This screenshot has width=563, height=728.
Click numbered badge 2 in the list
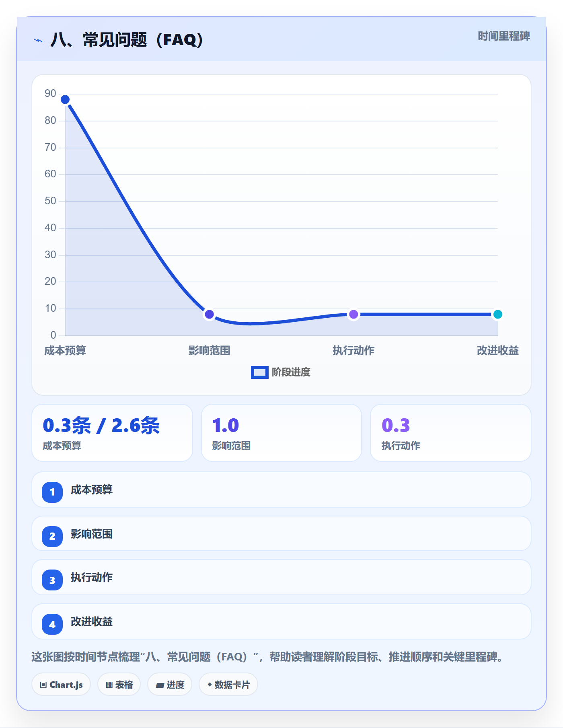coord(52,536)
